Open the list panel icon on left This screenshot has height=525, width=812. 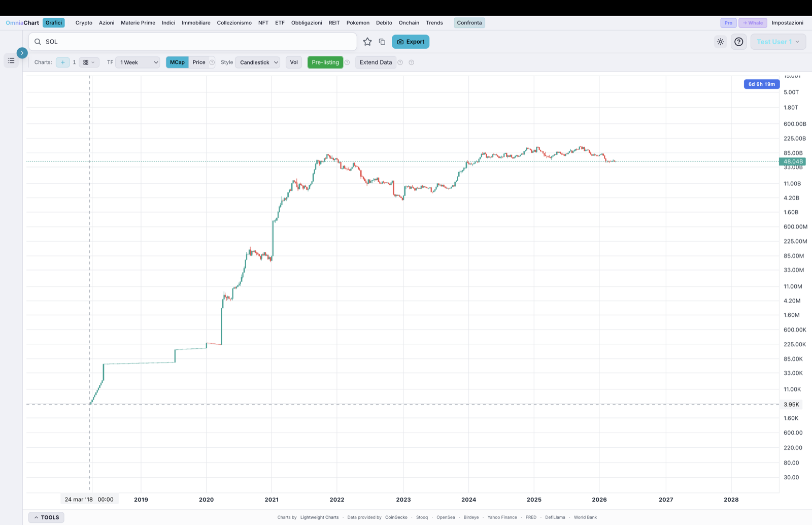click(11, 60)
